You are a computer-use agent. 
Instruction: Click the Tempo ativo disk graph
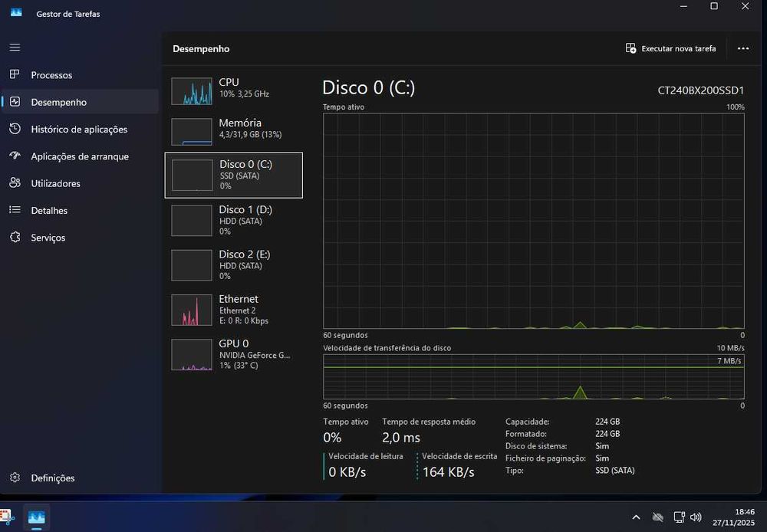(534, 221)
